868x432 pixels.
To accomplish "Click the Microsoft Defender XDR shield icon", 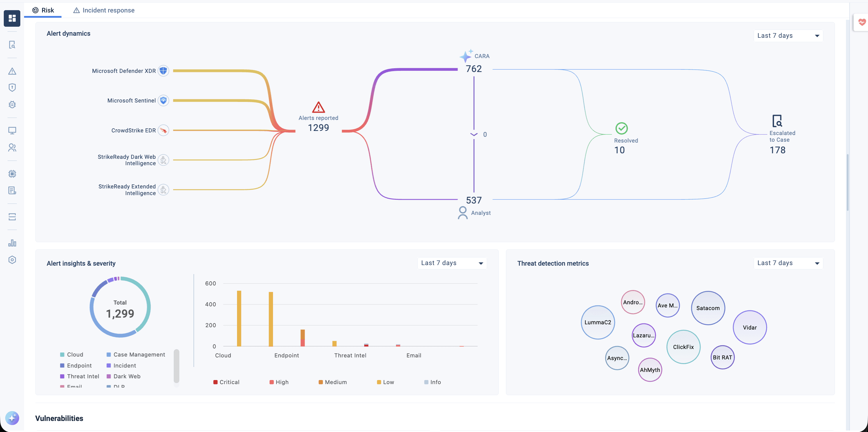I will (163, 71).
